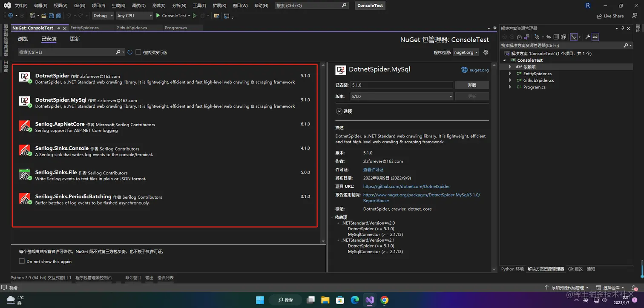Click Show All Files icon in Solution Explorer
644x308 pixels.
pyautogui.click(x=563, y=37)
